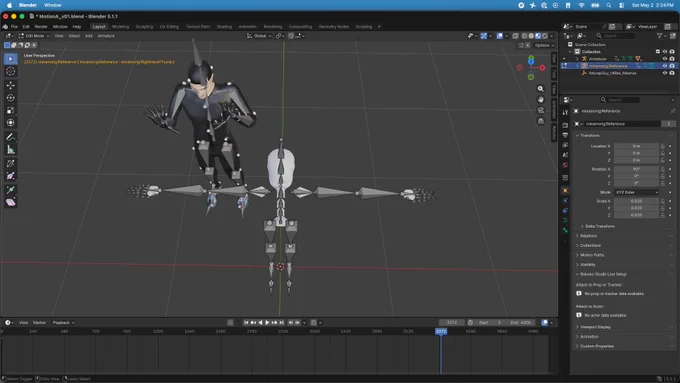Click the Location X value field
The width and height of the screenshot is (680, 383).
tap(636, 146)
